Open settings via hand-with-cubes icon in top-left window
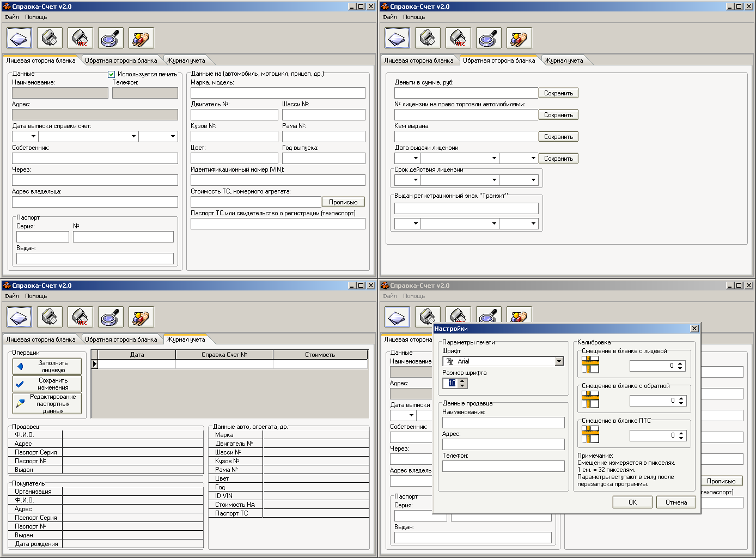 tap(141, 38)
